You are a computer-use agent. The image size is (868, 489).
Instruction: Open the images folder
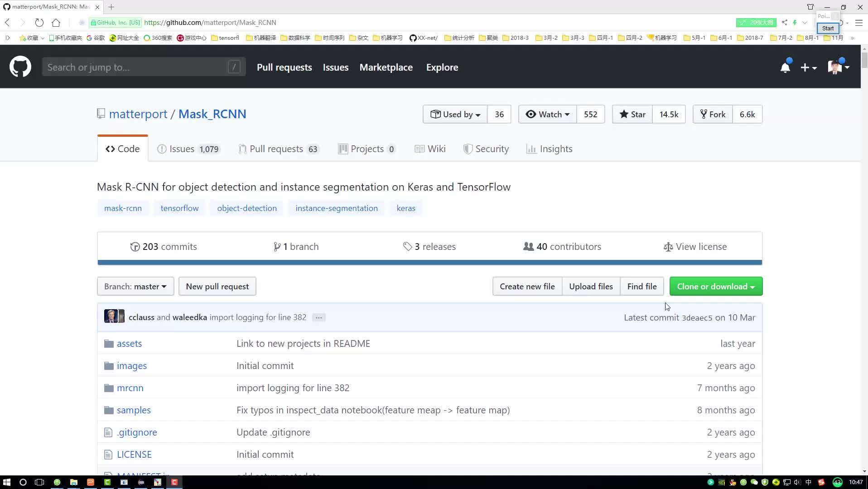(132, 366)
